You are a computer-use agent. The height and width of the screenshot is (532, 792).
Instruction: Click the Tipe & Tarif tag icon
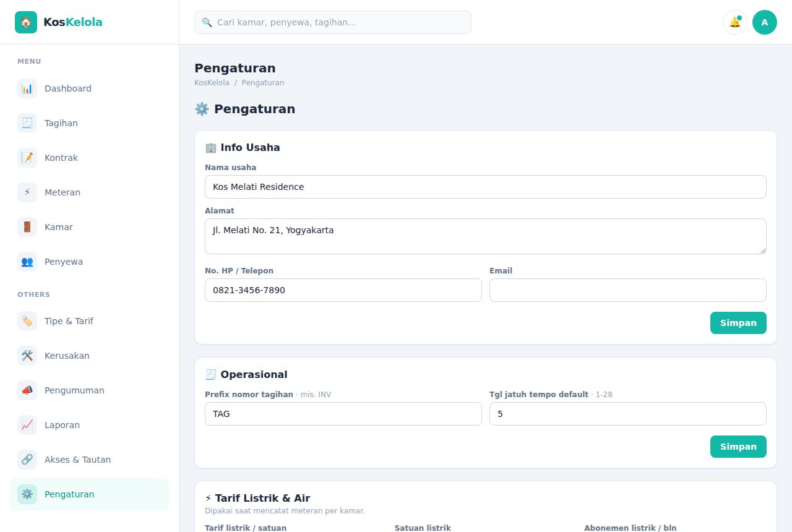tap(27, 321)
